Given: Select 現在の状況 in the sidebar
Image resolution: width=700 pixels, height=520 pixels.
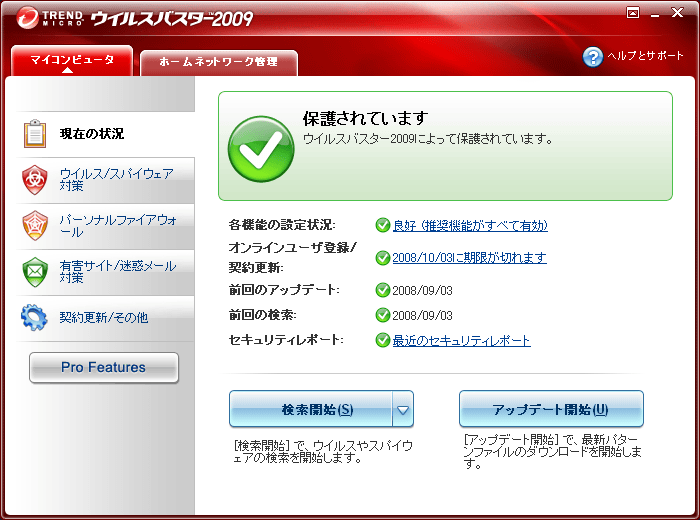Looking at the screenshot, I should (x=105, y=134).
